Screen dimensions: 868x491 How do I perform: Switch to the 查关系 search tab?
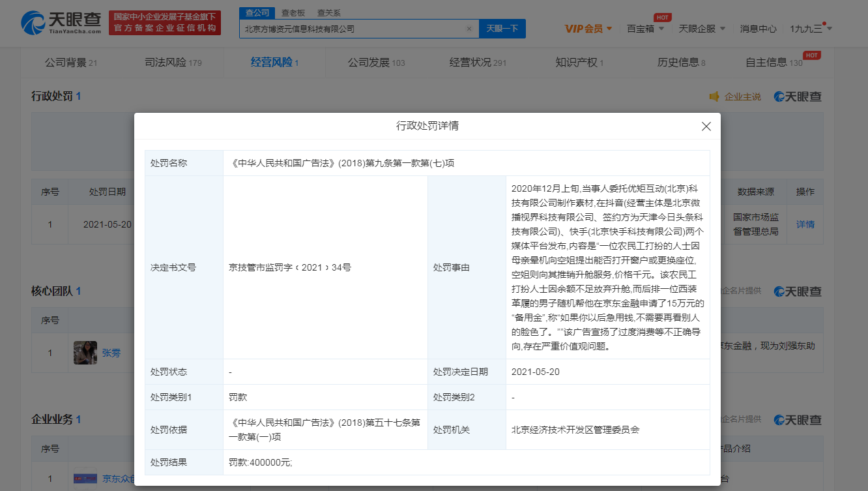click(x=328, y=13)
